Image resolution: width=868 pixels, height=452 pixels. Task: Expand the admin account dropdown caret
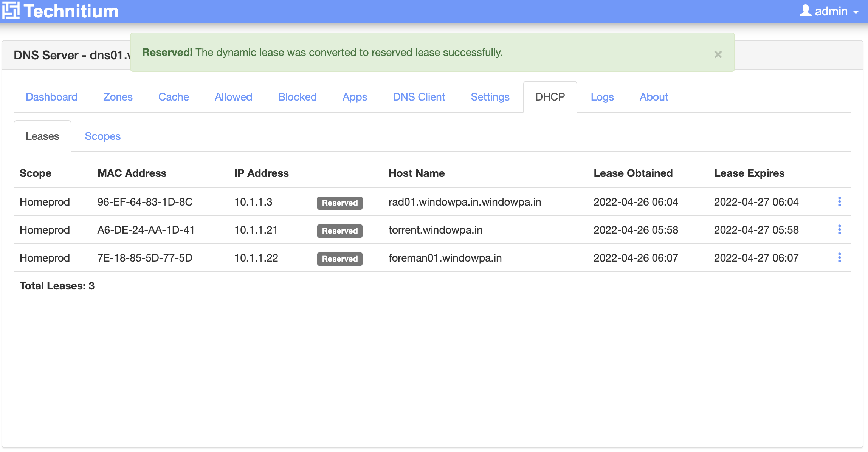pyautogui.click(x=856, y=12)
